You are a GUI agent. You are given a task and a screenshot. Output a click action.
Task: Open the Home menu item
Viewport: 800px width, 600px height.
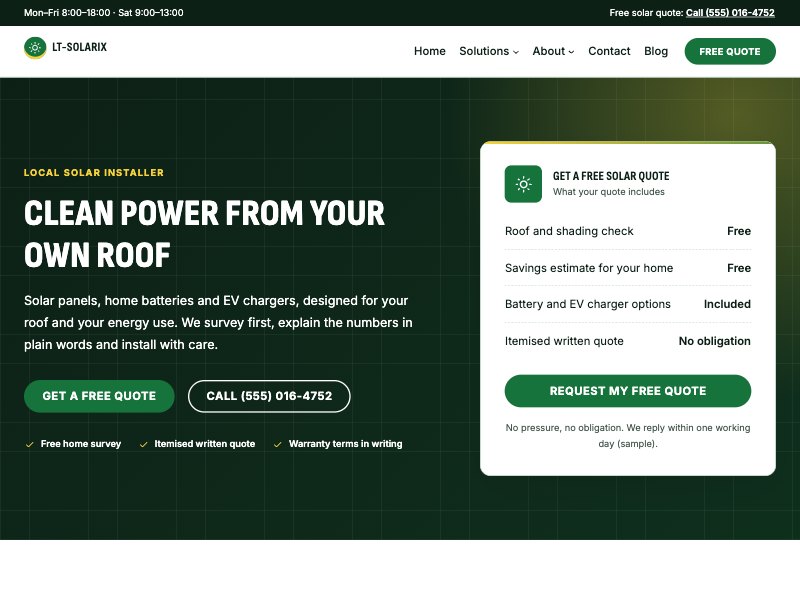point(430,51)
